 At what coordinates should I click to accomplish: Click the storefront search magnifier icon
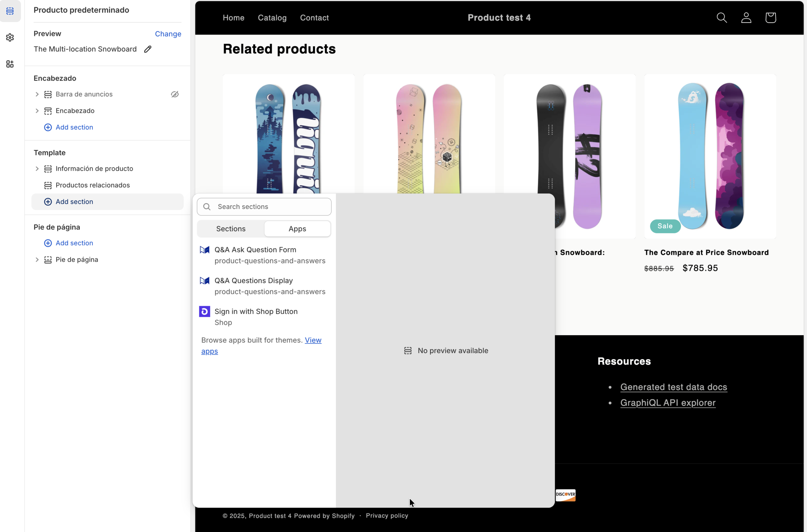pyautogui.click(x=722, y=18)
